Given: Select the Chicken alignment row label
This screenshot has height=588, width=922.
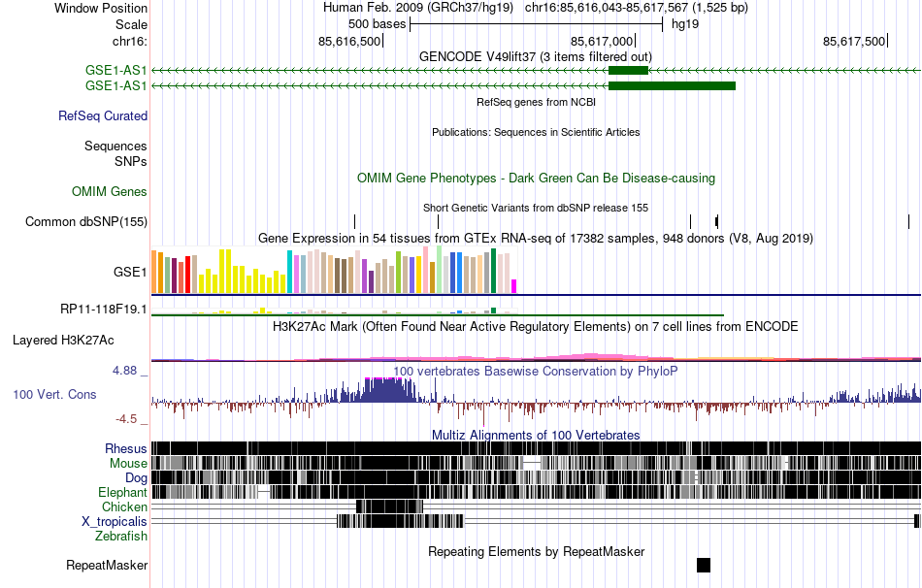Looking at the screenshot, I should tap(124, 506).
